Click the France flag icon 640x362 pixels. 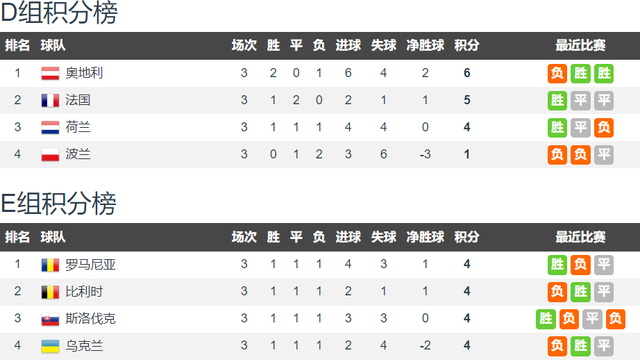click(50, 100)
